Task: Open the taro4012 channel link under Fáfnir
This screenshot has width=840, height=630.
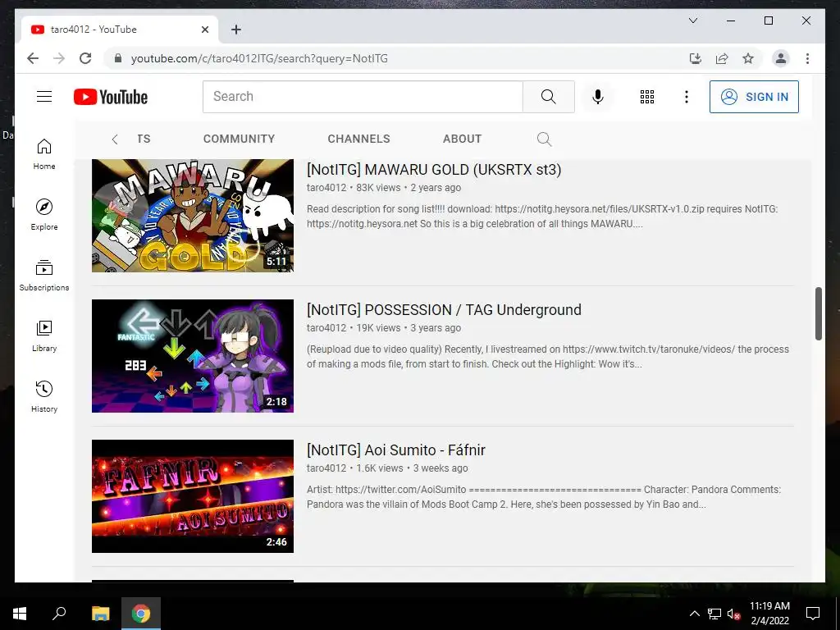Action: click(x=326, y=468)
